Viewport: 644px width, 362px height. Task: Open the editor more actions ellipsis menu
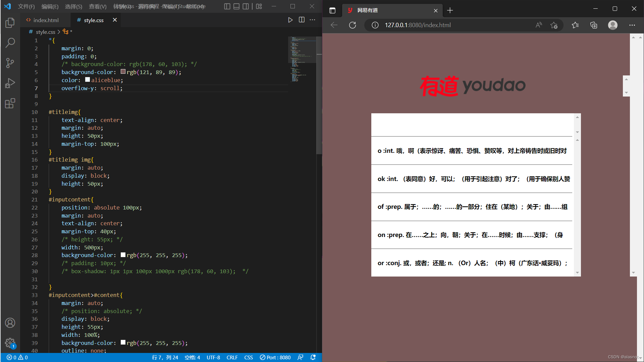[312, 20]
